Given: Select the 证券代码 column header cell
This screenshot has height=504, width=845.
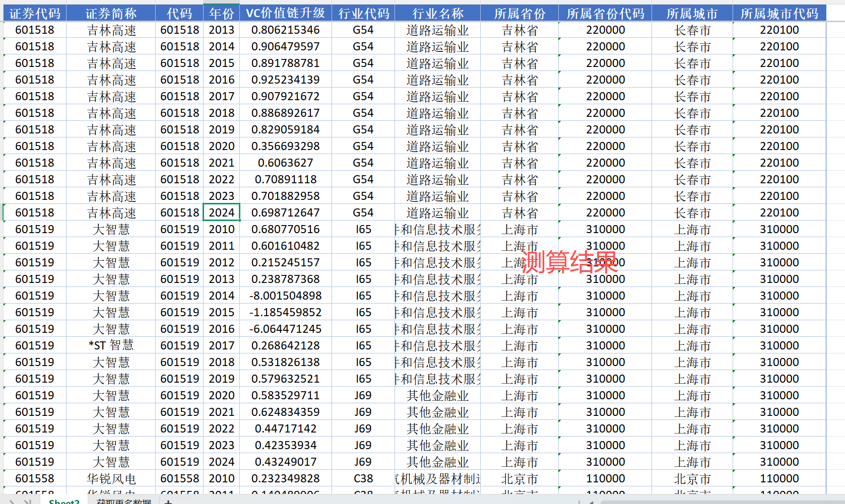Looking at the screenshot, I should (35, 14).
